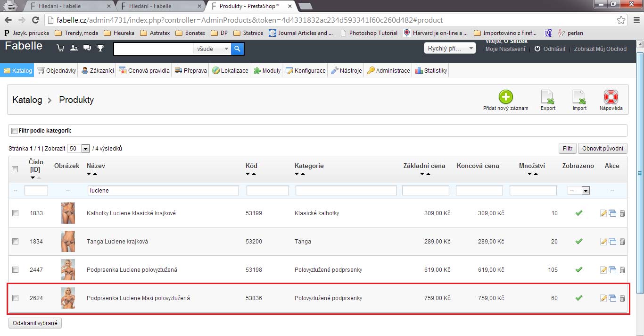The height and width of the screenshot is (336, 644).
Task: Edit product 1833 with pencil icon
Action: pos(603,213)
